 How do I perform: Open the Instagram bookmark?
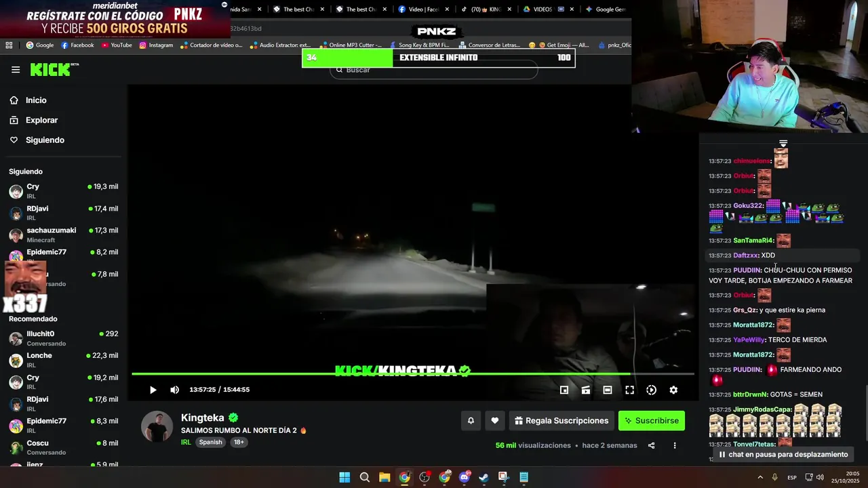pos(156,45)
